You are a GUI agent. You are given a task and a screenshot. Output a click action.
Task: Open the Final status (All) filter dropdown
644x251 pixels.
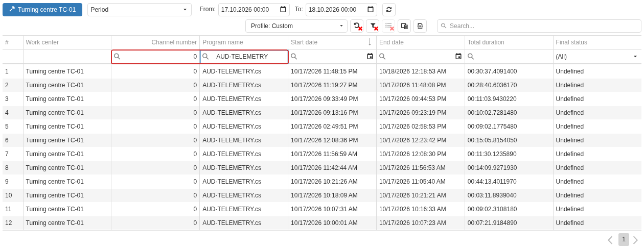coord(597,57)
